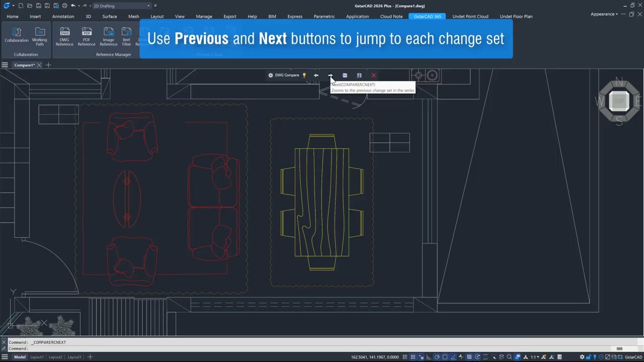The image size is (644, 362).
Task: Jump to the next change set arrow
Action: (x=331, y=75)
